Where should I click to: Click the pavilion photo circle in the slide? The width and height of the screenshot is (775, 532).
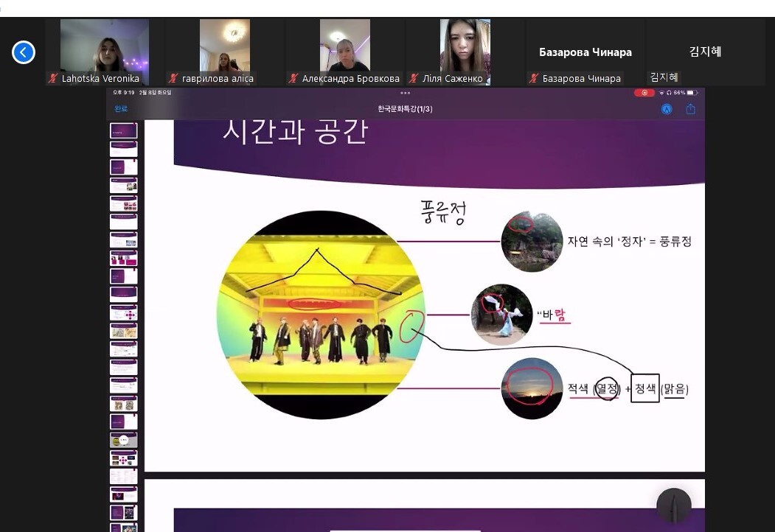pyautogui.click(x=532, y=242)
